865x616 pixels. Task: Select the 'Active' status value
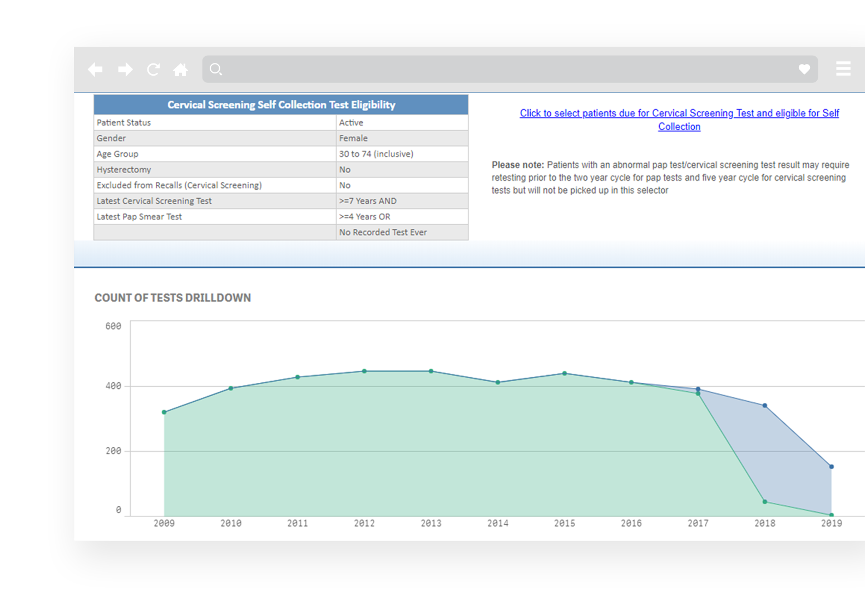(351, 122)
